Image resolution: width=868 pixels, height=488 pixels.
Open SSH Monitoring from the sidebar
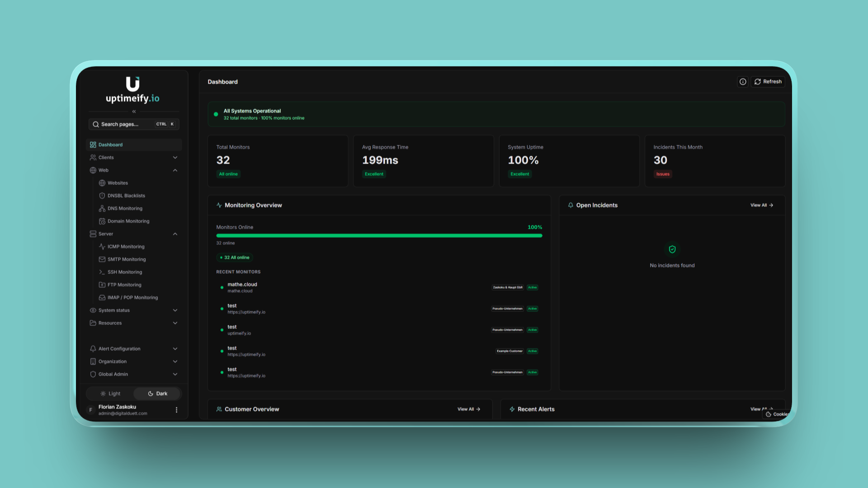[x=125, y=272]
